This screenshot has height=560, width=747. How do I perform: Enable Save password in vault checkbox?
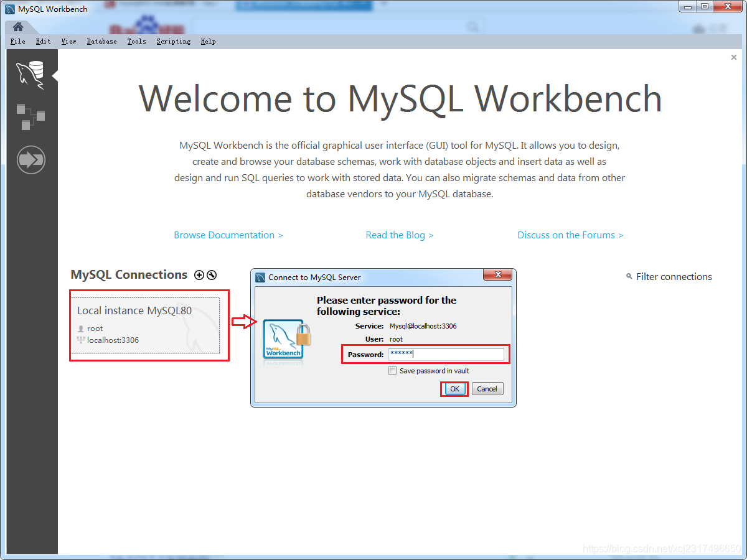click(x=392, y=371)
